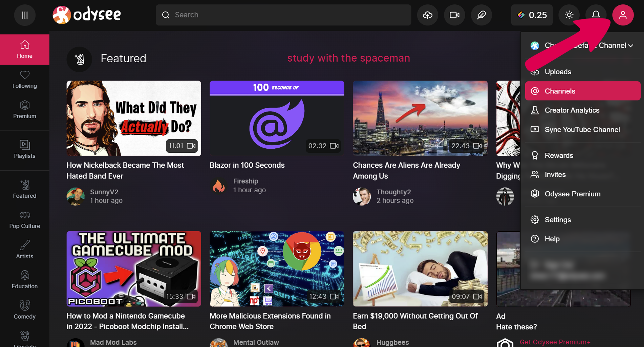
Task: Open the study with the spaceman banner
Action: point(348,58)
